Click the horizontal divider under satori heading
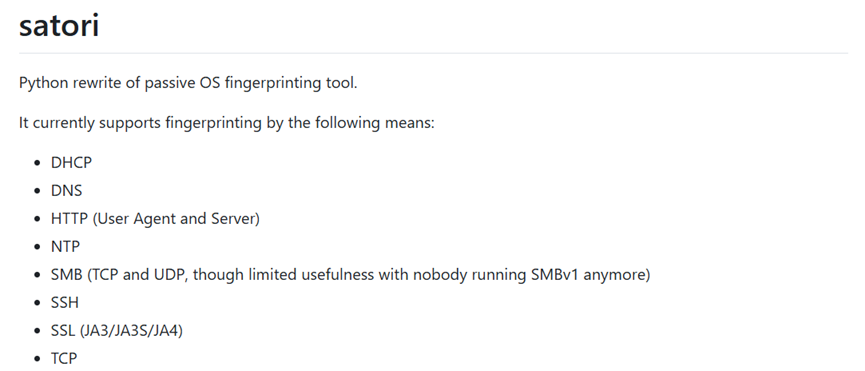The width and height of the screenshot is (865, 371). point(433,53)
